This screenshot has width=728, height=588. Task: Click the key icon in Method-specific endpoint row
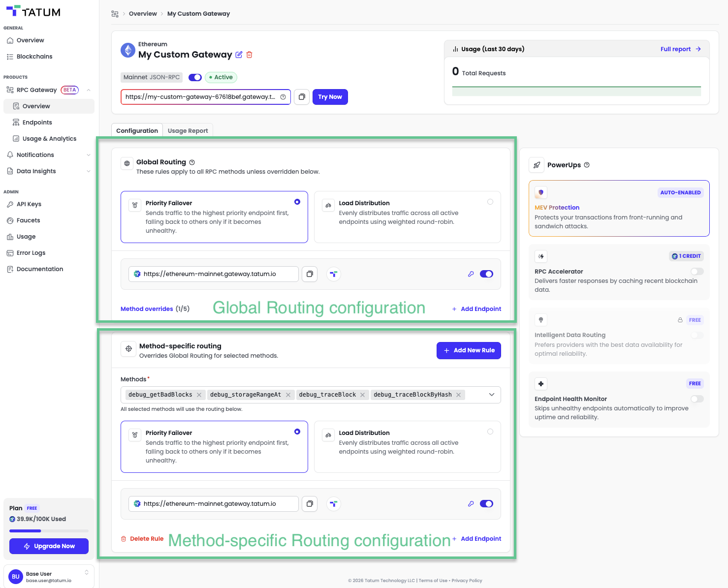pos(471,504)
